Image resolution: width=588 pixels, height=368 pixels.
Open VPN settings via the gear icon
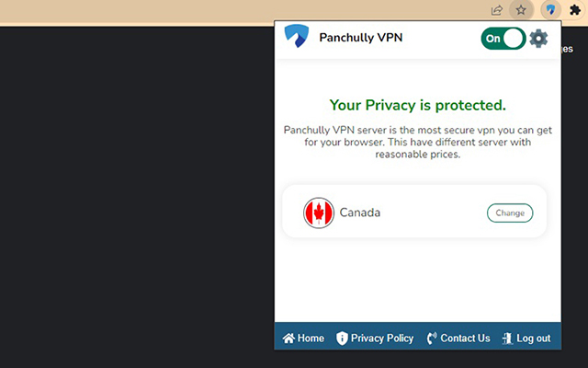(539, 39)
